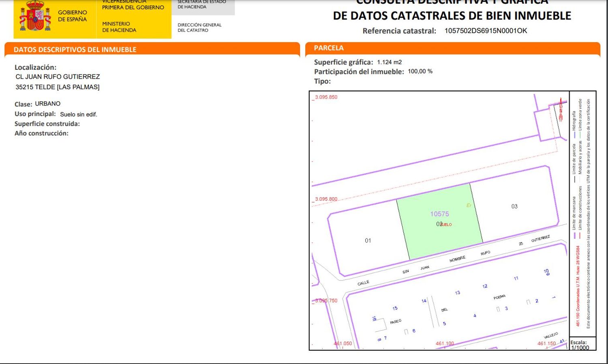Screen dimensions: 608x364
Task: Click the 'GOBIERNO DE ESPAÑA' text
Action: pyautogui.click(x=72, y=16)
